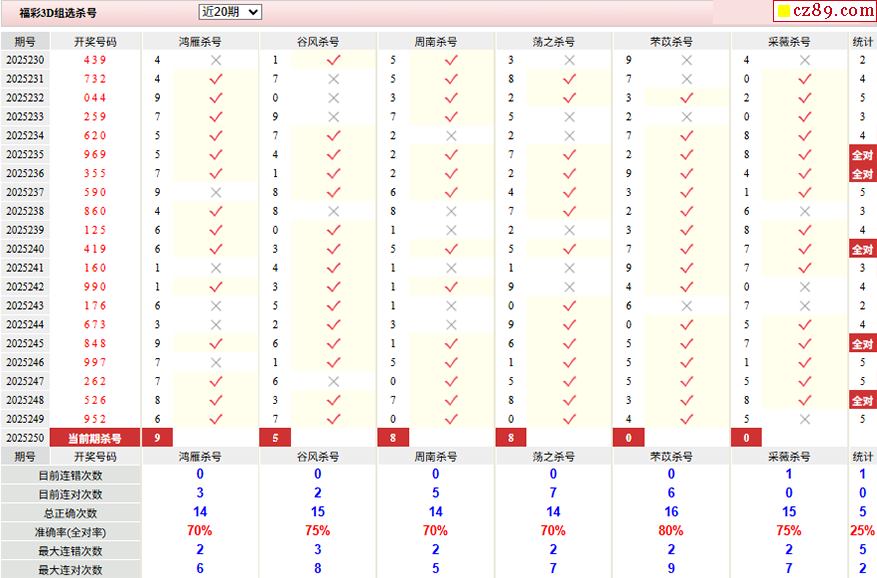Click the gray X in 芣苡杀号 for period 2025243
Screen dimensions: 877x578
(x=687, y=306)
